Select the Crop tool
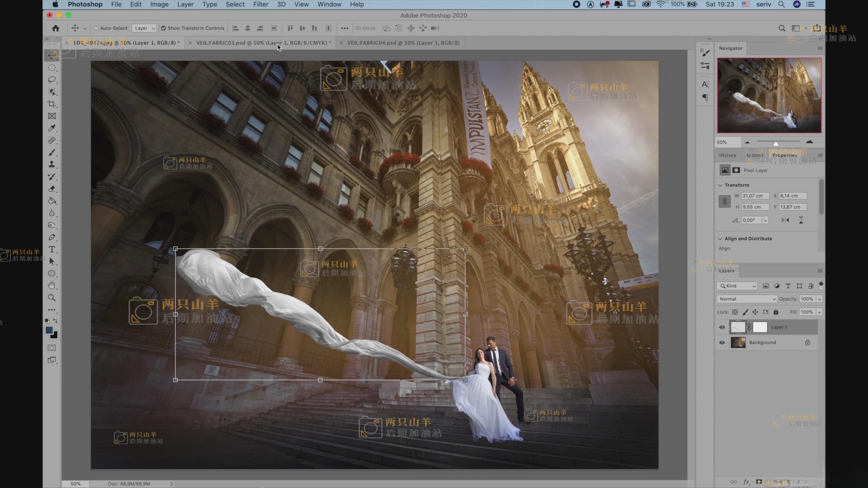The height and width of the screenshot is (488, 868). [x=52, y=104]
